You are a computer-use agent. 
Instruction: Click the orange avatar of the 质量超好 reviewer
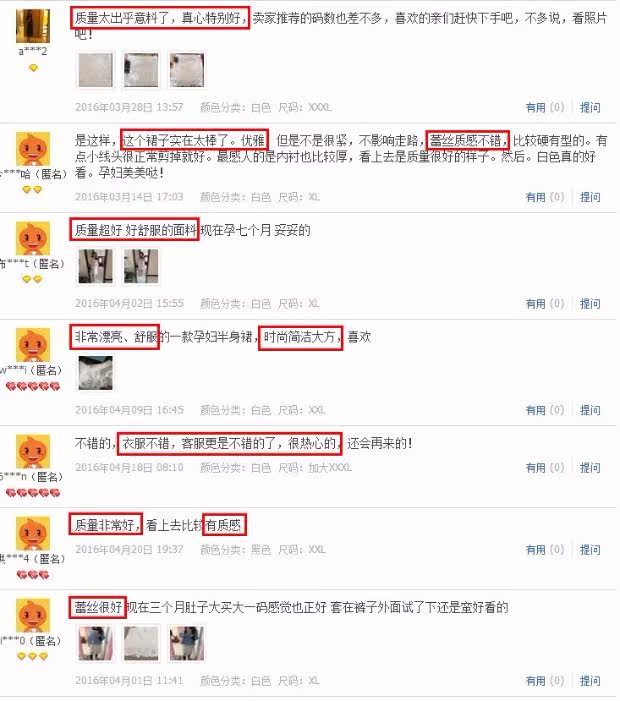[x=33, y=238]
